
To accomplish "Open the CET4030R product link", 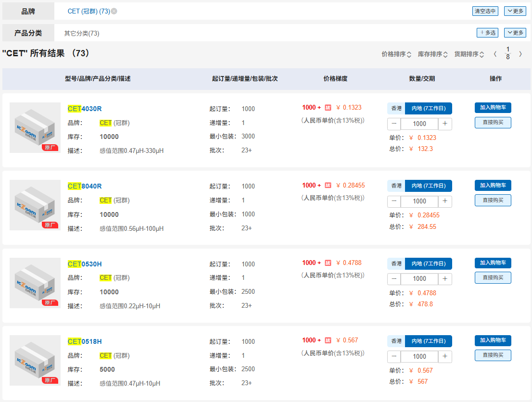I will (x=85, y=109).
